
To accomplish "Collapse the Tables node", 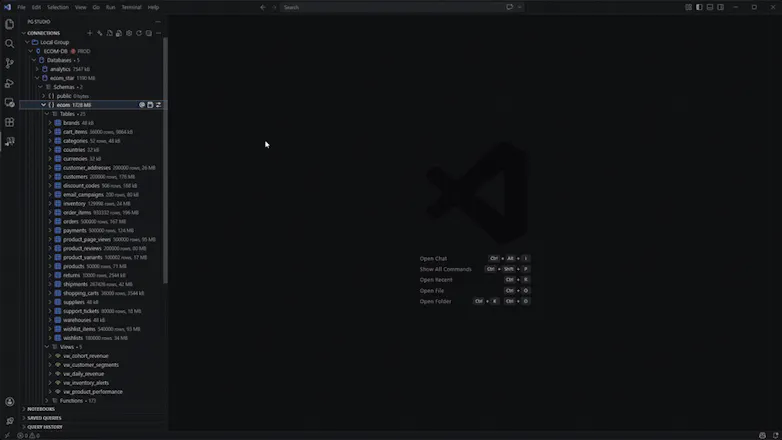I will click(47, 114).
